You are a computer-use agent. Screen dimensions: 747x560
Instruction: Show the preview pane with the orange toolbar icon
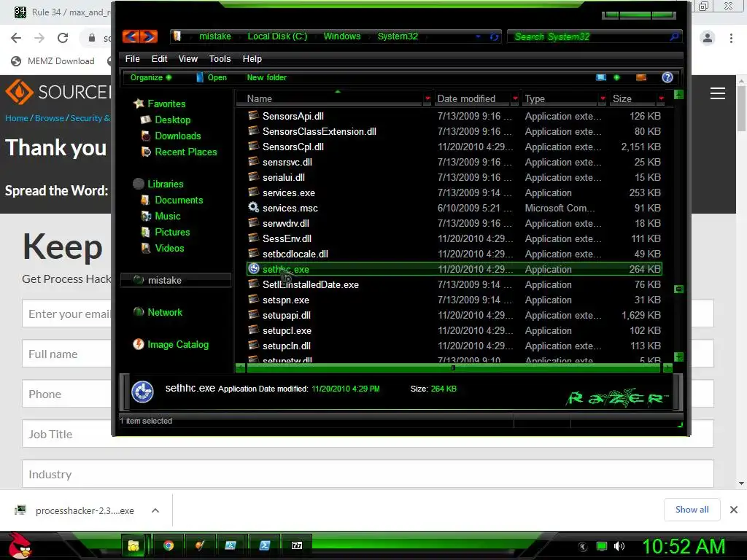(x=641, y=77)
